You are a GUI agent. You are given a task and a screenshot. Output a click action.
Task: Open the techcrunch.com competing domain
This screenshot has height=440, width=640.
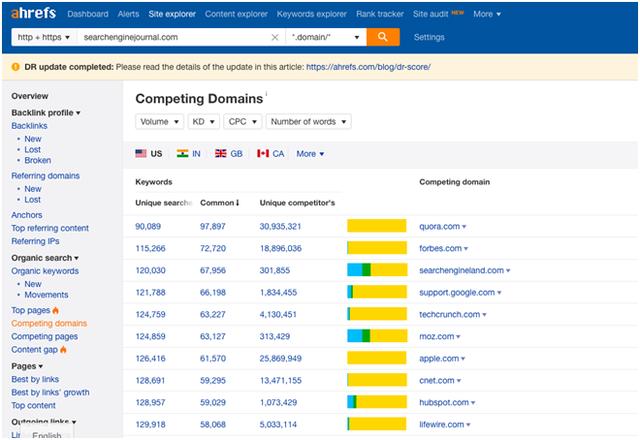point(449,315)
